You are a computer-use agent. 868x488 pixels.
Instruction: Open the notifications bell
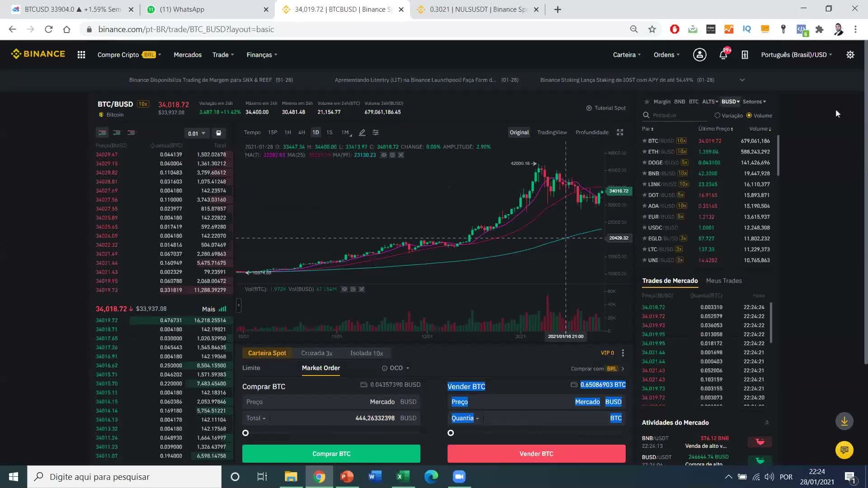pos(723,55)
